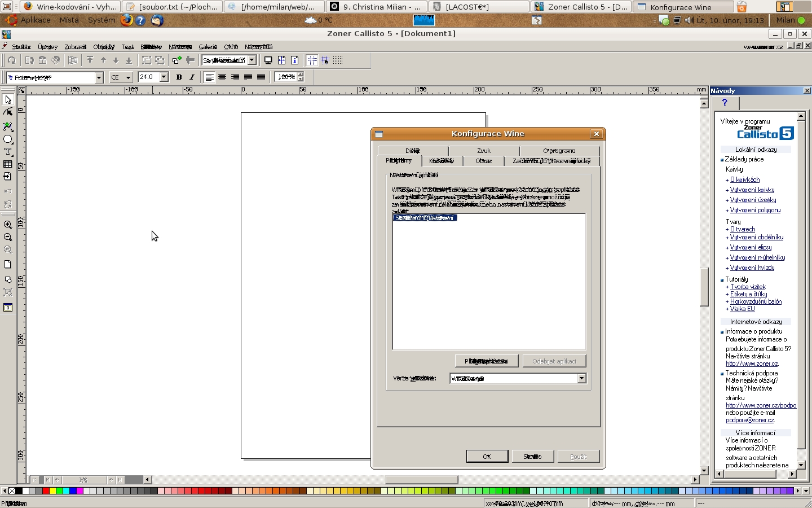Screen dimensions: 812x508
Task: Open the Vytvoření polygonu link
Action: click(755, 210)
